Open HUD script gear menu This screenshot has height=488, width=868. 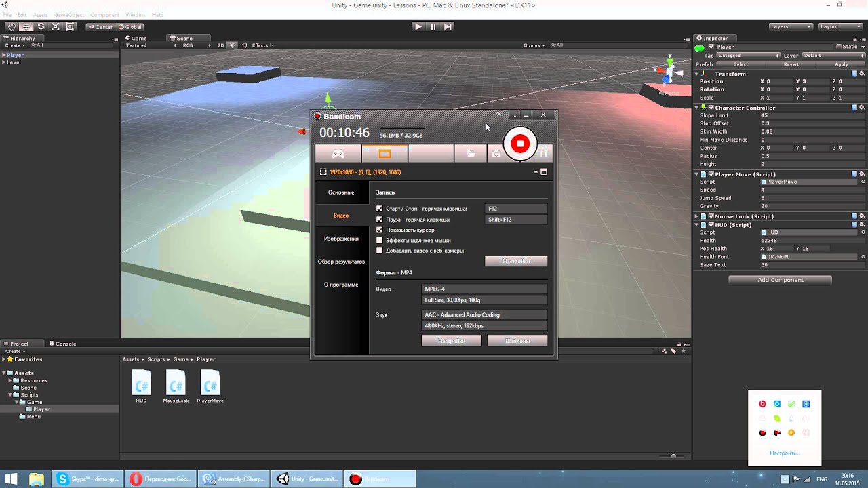coord(863,224)
